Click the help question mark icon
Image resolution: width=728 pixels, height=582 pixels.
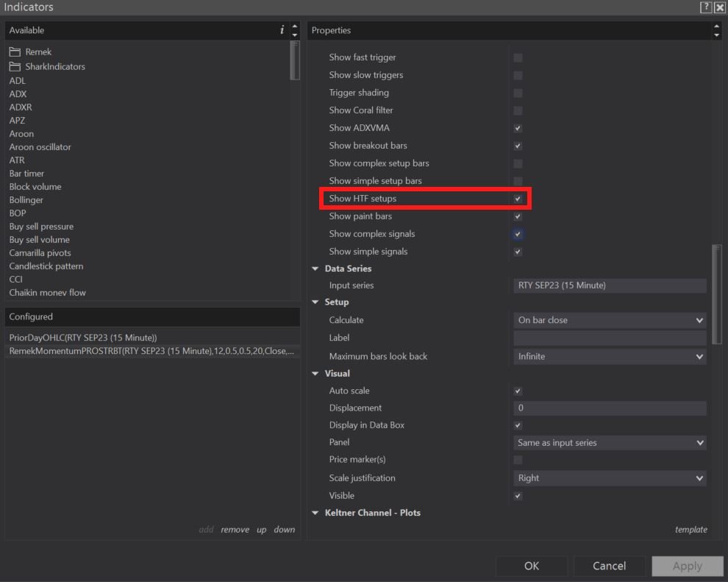click(x=706, y=7)
